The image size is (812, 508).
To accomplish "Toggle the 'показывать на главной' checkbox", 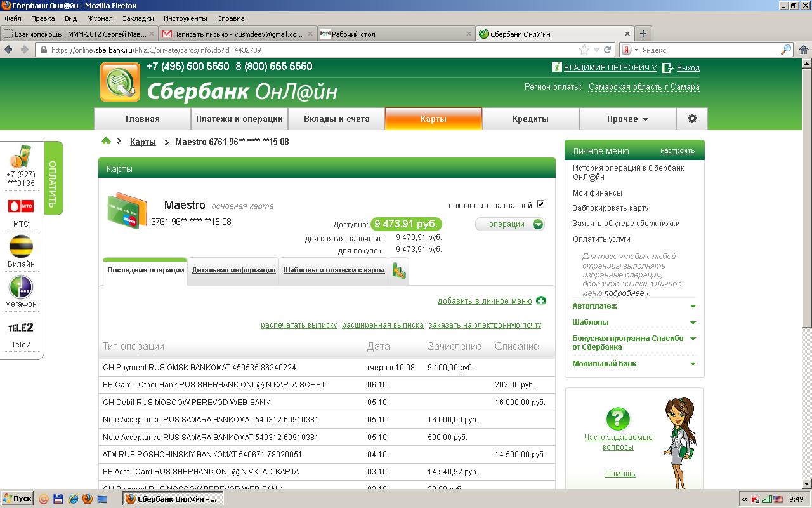I will [x=540, y=204].
